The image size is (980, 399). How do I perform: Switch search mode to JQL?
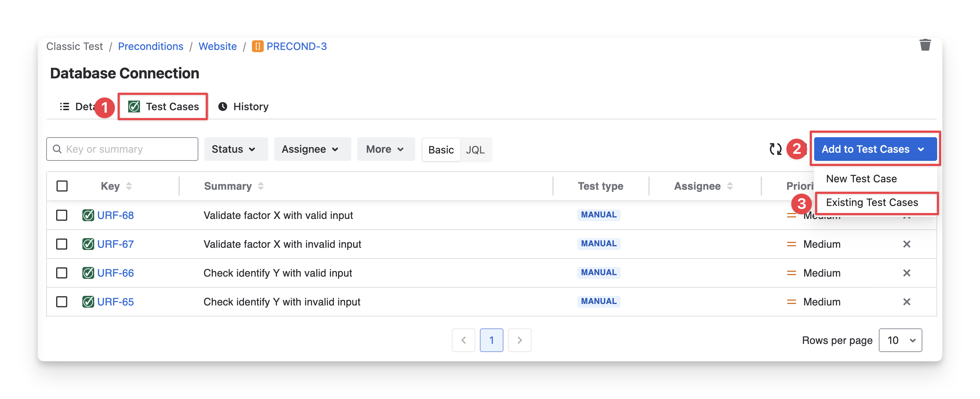point(475,150)
